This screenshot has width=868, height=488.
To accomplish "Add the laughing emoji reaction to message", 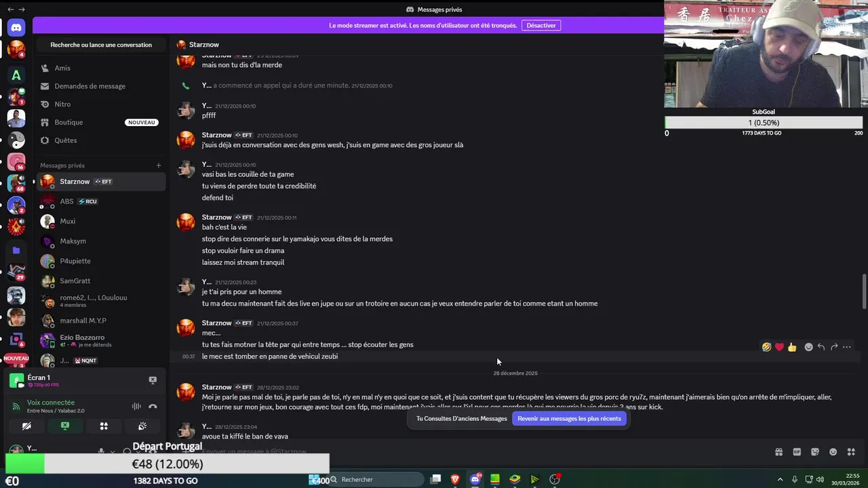I will [x=766, y=347].
